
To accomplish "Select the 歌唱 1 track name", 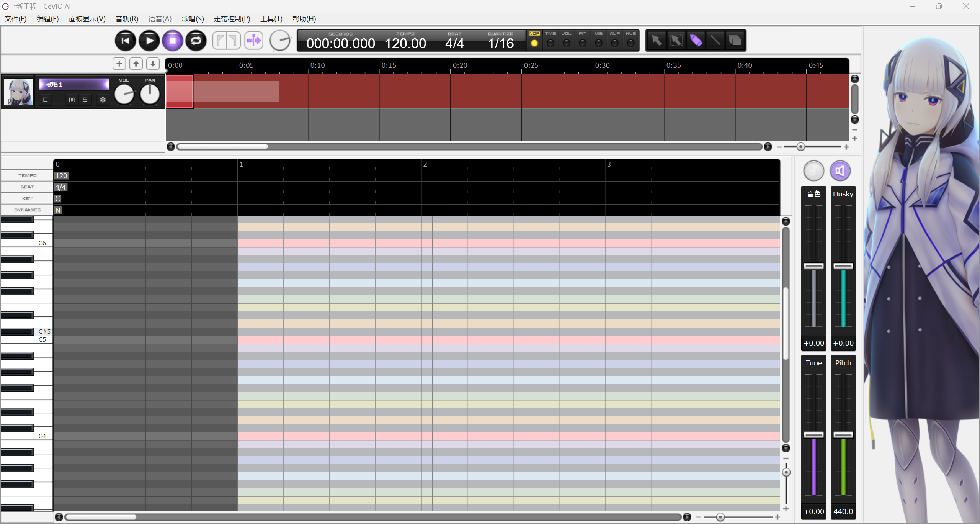I will [x=74, y=84].
